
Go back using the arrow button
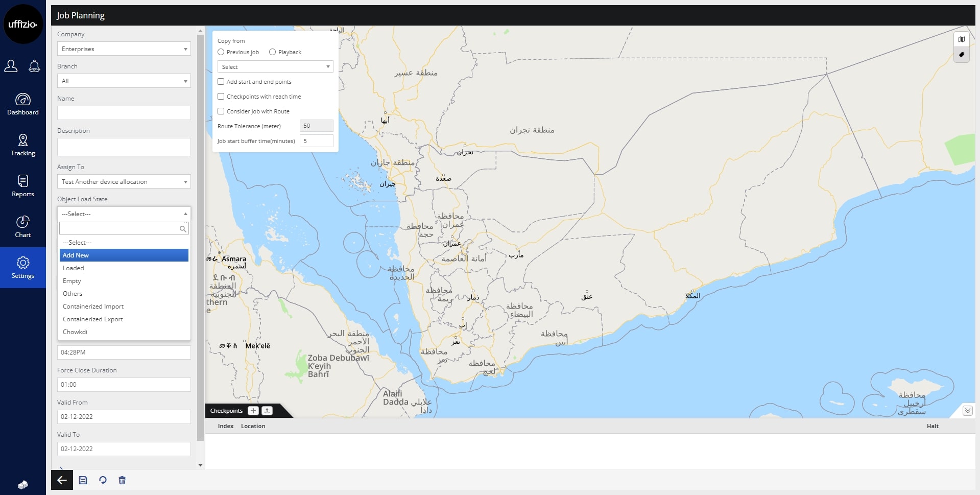(62, 480)
